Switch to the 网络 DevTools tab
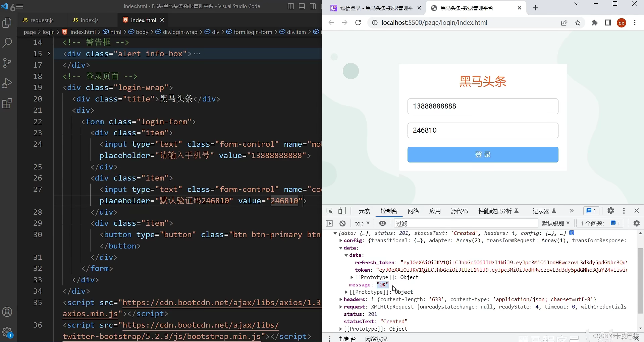This screenshot has height=342, width=644. click(x=414, y=211)
